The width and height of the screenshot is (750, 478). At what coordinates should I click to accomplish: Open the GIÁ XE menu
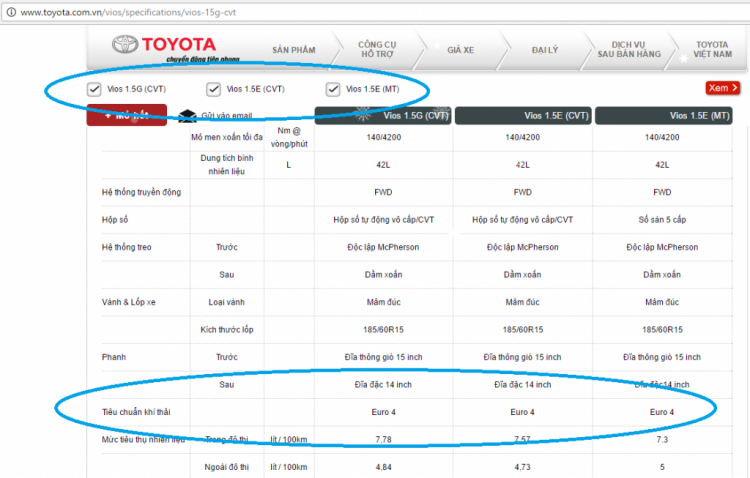pos(461,50)
